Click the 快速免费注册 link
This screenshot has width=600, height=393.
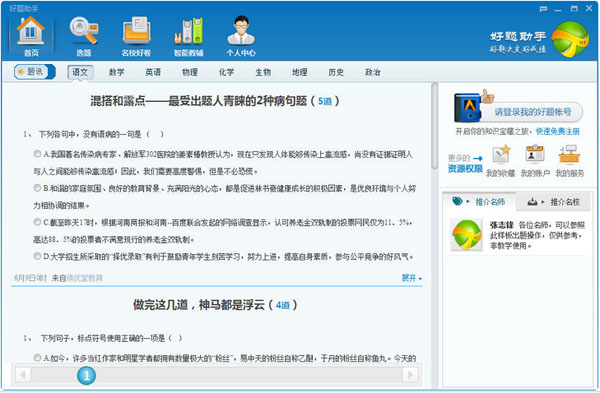tap(558, 131)
